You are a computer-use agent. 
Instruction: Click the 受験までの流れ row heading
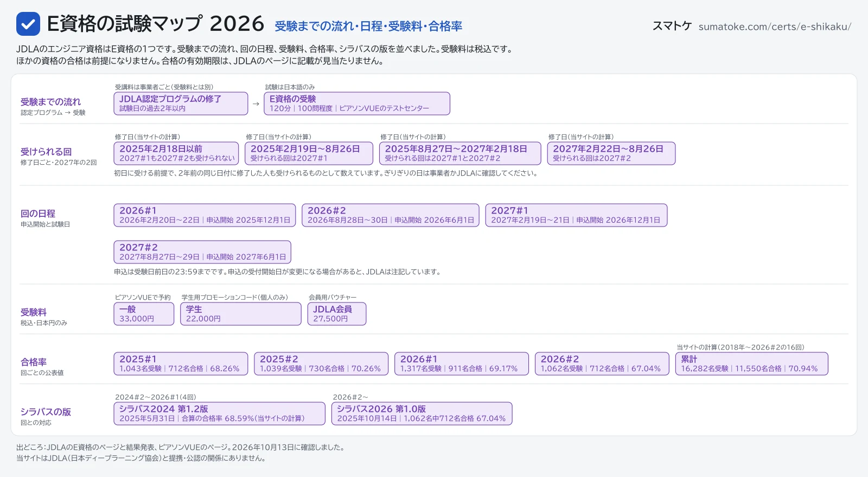pos(50,101)
